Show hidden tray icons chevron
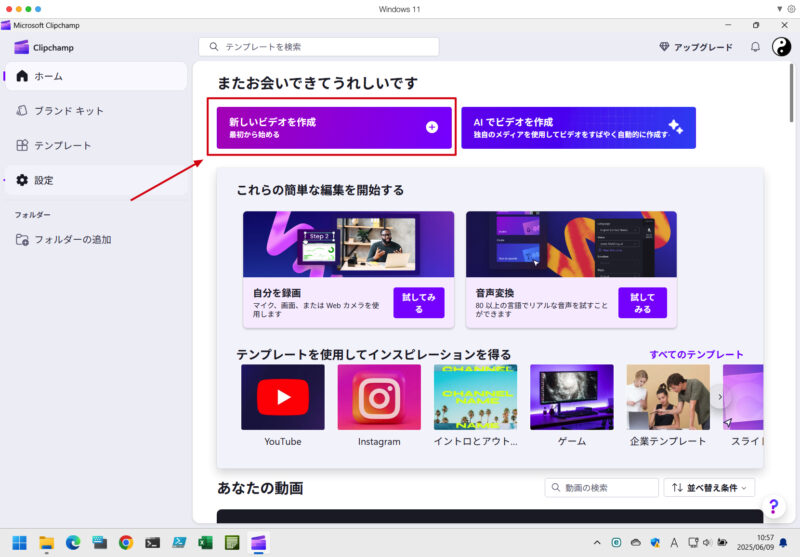Viewport: 800px width, 557px height. point(597,543)
